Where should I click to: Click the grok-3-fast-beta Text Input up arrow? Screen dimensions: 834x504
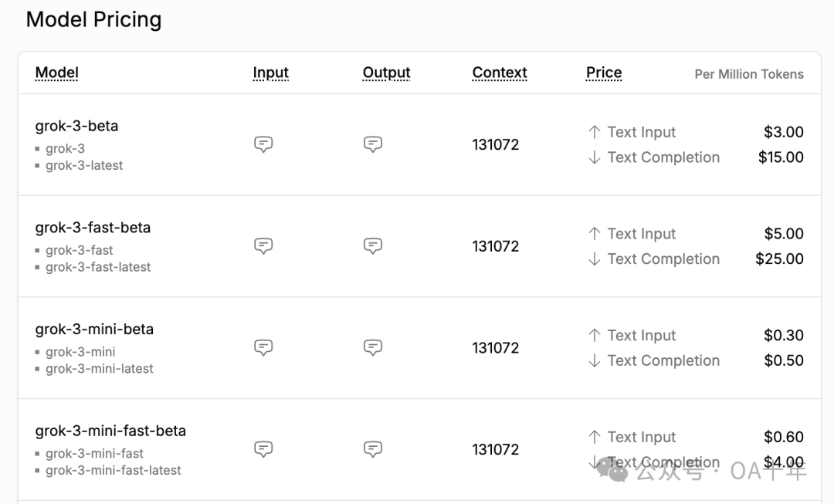594,234
